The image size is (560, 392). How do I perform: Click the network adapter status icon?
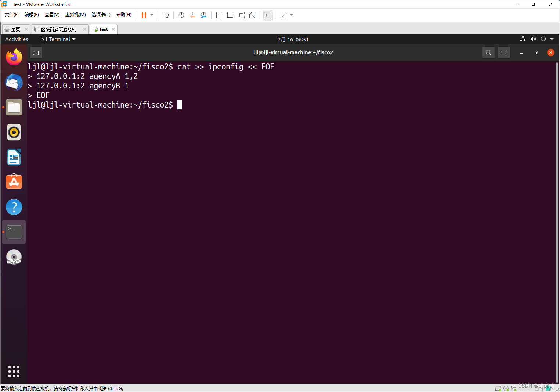(x=514, y=388)
